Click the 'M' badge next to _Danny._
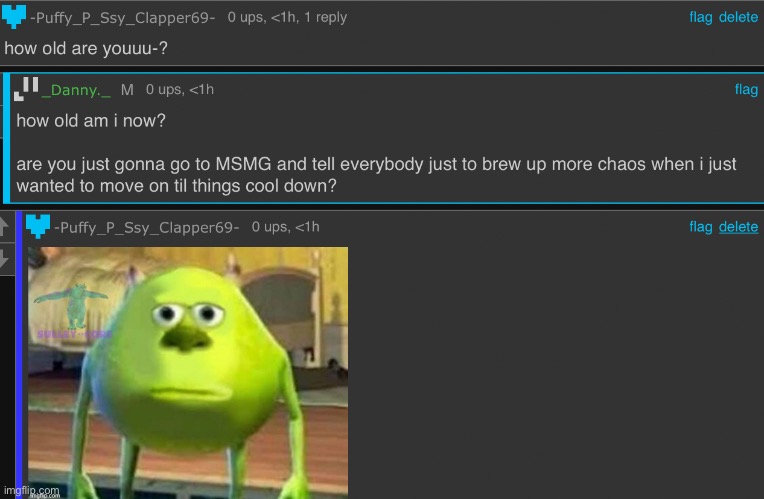764x499 pixels. (127, 90)
